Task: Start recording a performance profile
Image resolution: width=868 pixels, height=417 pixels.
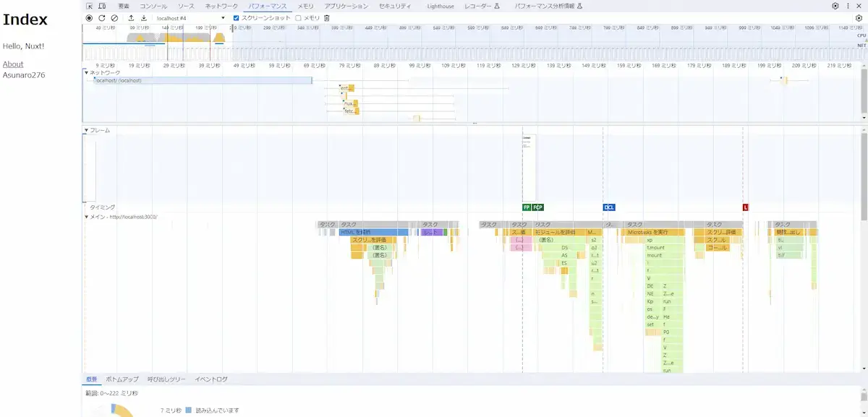Action: point(89,17)
